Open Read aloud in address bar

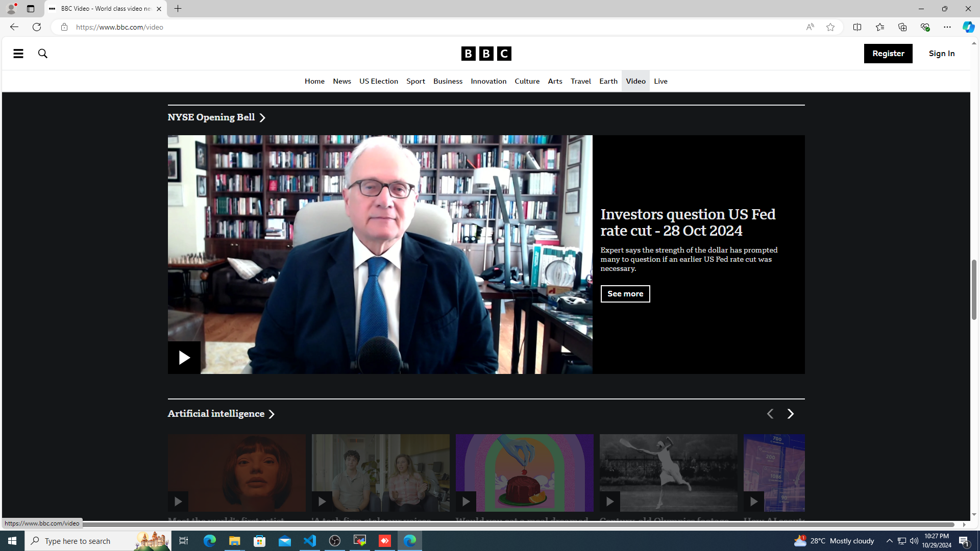pos(810,27)
